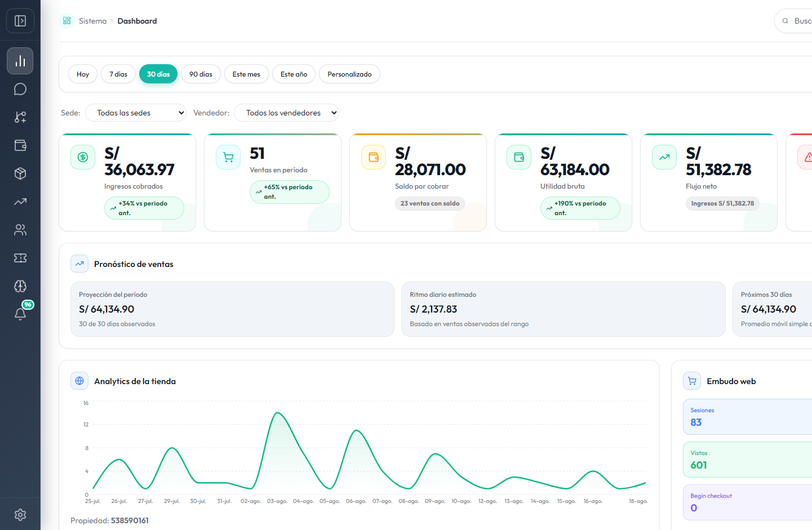Click the Pronóstico de ventas trend icon
This screenshot has height=530, width=812.
click(79, 264)
